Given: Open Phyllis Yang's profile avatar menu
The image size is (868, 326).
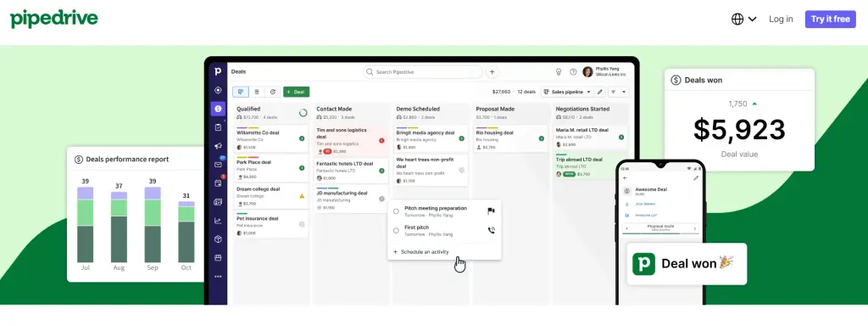Looking at the screenshot, I should [588, 72].
